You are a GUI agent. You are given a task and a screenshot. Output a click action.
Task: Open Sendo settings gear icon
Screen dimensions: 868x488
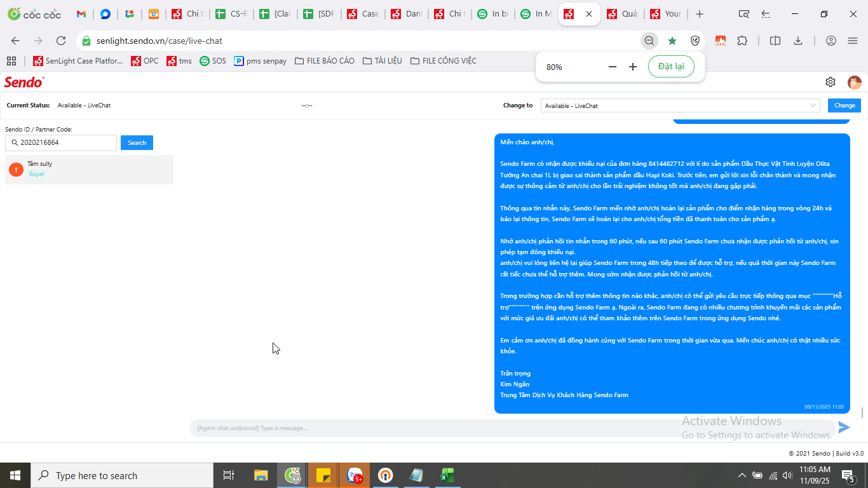831,82
